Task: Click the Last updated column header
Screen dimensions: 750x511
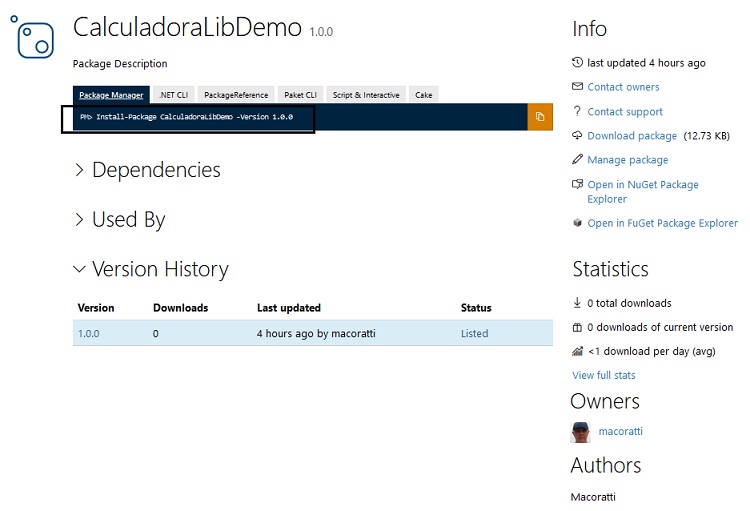Action: (x=289, y=308)
